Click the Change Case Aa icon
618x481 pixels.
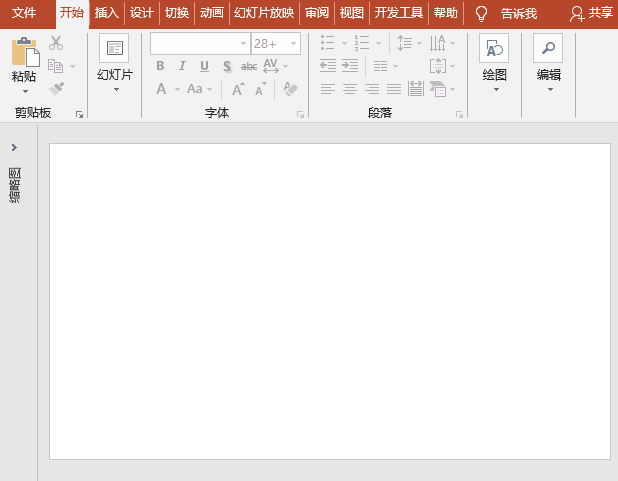coord(195,89)
